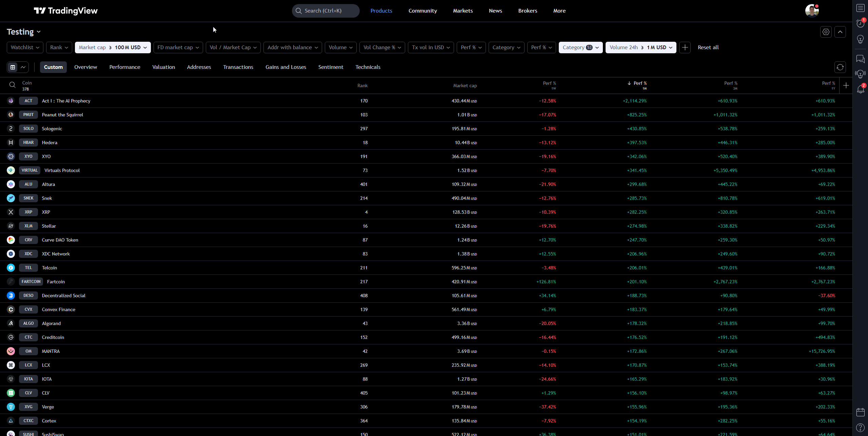The height and width of the screenshot is (436, 868).
Task: Click Stellar's 1M perf +274.98%
Action: (x=637, y=226)
